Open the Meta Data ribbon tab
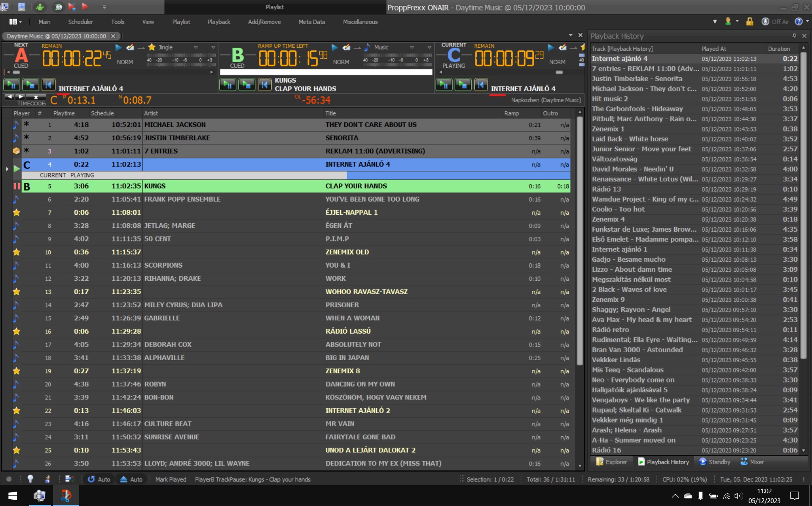This screenshot has width=812, height=506. [x=312, y=22]
